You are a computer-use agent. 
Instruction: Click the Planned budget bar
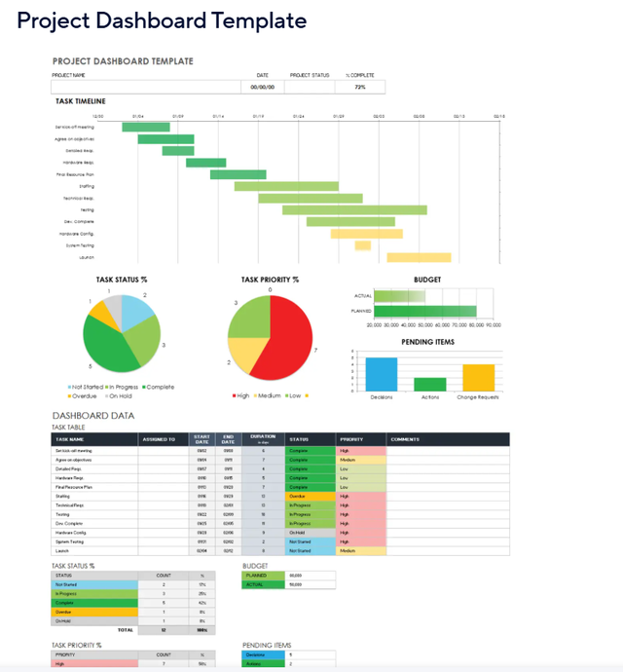[425, 312]
